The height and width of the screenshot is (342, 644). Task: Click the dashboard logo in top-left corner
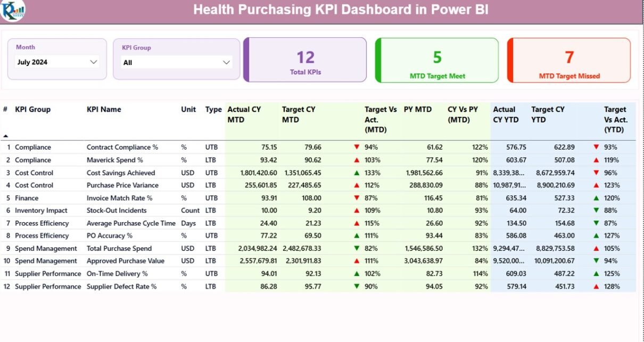12,11
